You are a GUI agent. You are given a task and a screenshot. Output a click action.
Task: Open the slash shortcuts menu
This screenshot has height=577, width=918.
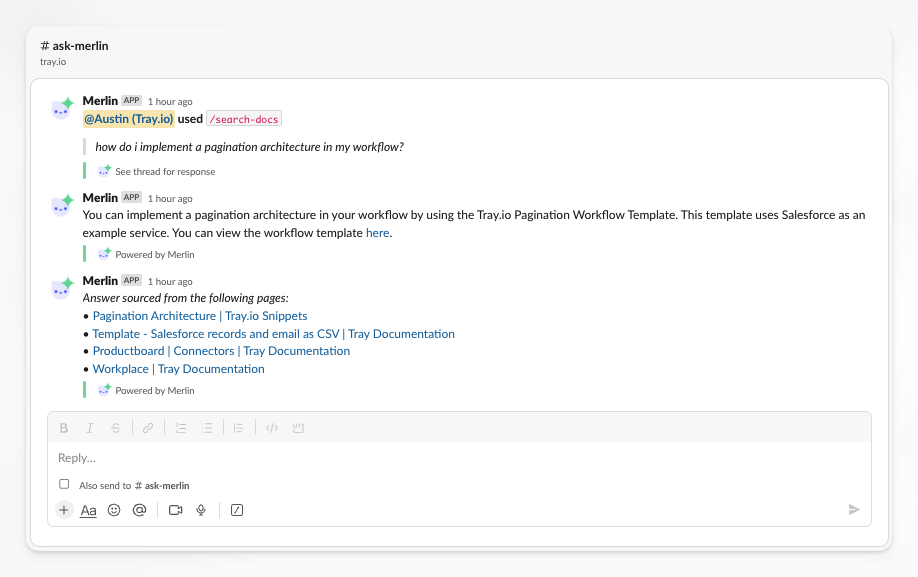[237, 510]
